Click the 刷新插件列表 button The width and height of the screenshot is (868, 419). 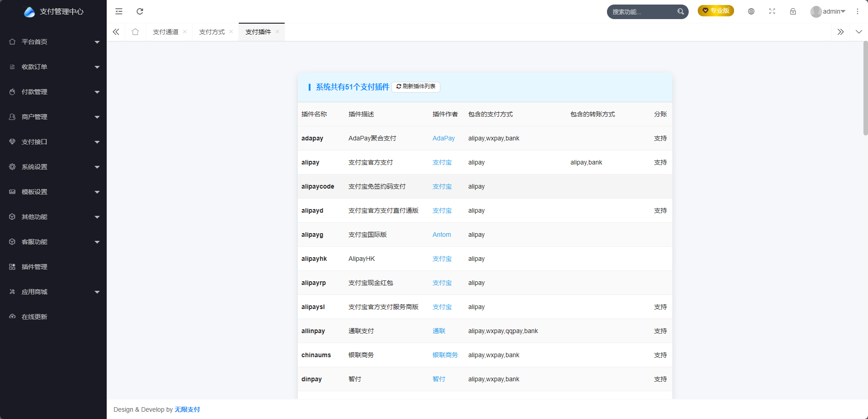click(416, 86)
